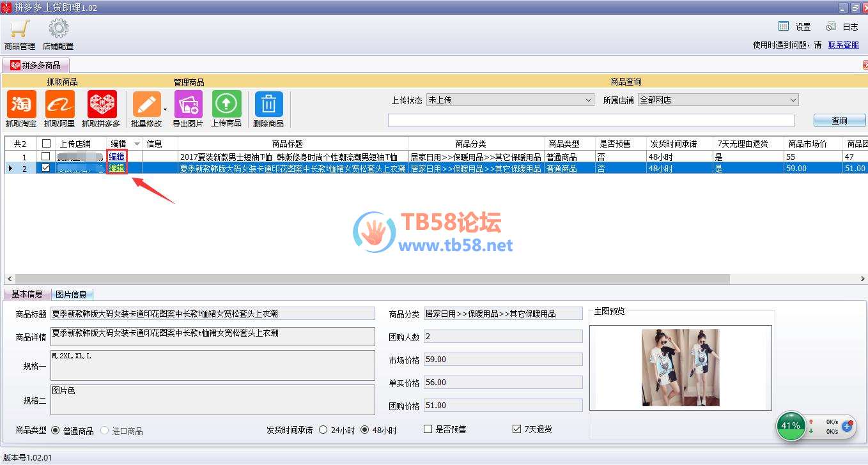The image size is (868, 465).
Task: Click the 市场价格 field showing 59.00
Action: tap(503, 360)
